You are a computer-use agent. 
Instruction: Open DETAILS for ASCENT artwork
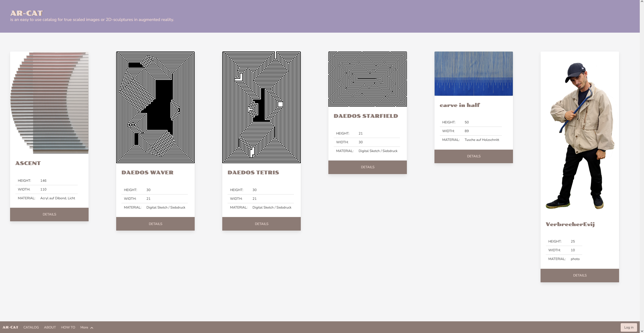pos(49,214)
